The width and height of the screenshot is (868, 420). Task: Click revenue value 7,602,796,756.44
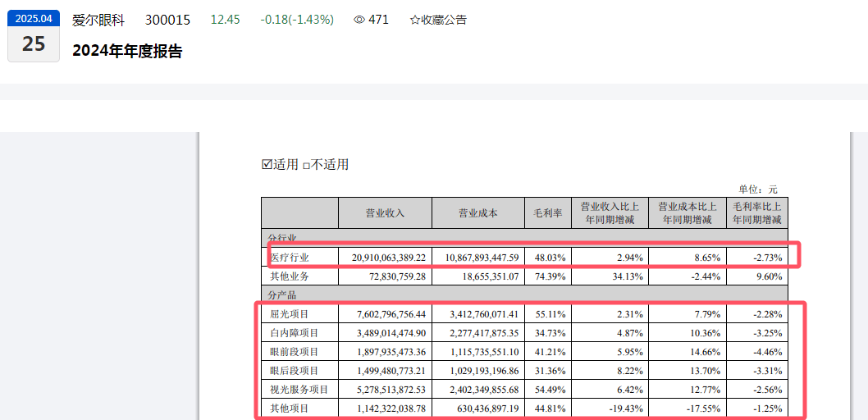click(392, 314)
